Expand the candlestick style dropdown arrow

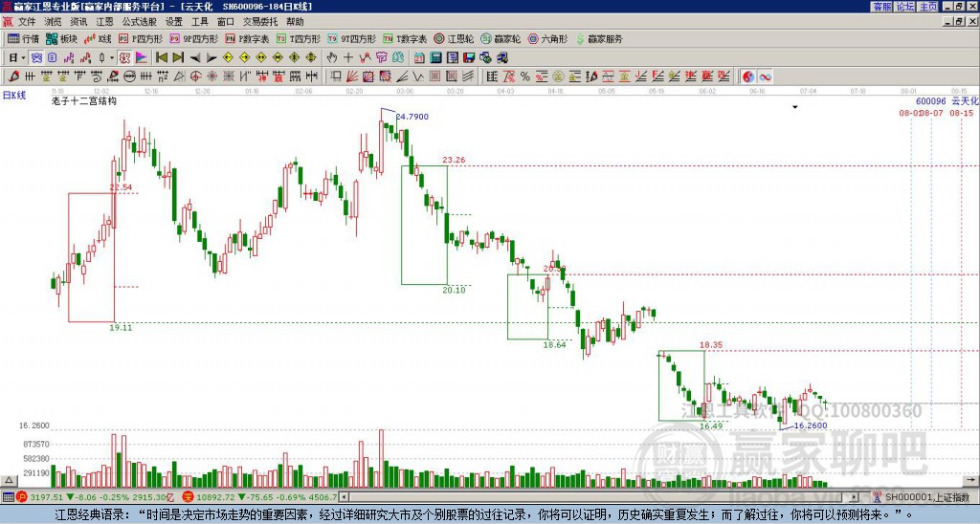(112, 58)
